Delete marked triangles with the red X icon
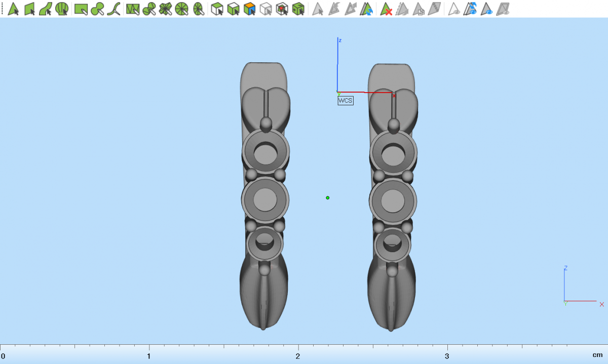The height and width of the screenshot is (364, 608). pos(387,9)
